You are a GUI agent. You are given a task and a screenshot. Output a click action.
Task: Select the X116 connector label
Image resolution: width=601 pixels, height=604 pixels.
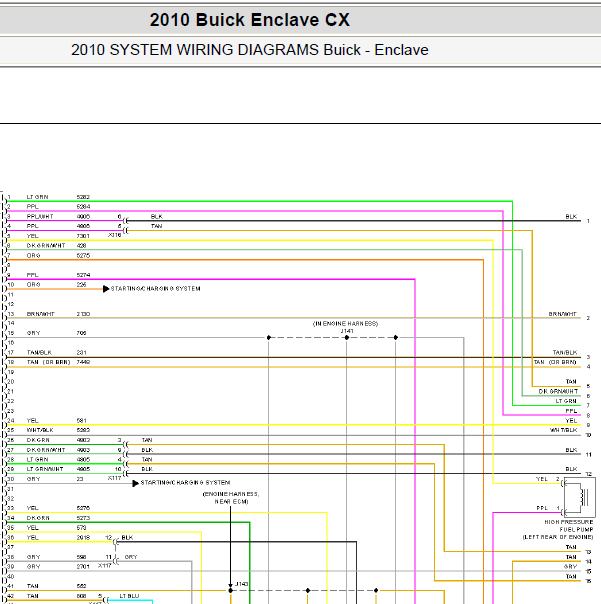click(x=114, y=235)
